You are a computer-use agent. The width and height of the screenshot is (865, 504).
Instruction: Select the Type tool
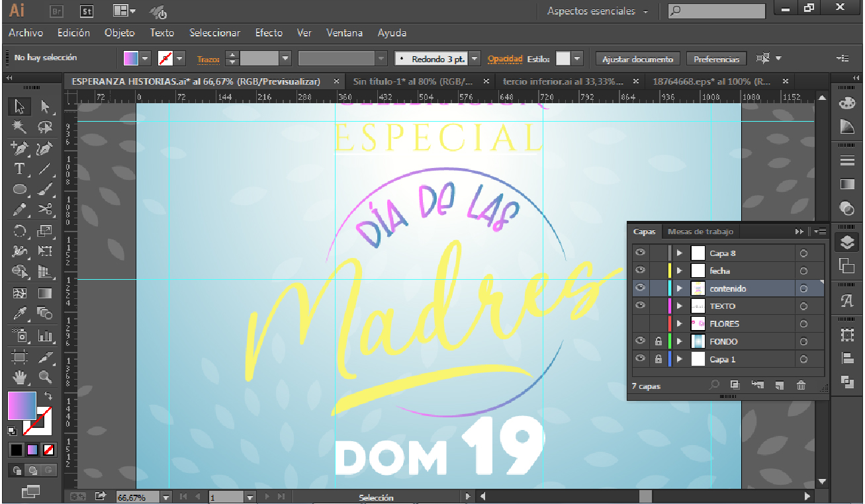(x=20, y=169)
